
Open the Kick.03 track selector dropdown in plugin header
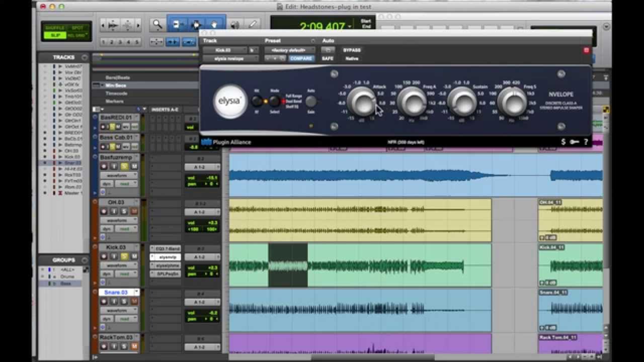[224, 50]
